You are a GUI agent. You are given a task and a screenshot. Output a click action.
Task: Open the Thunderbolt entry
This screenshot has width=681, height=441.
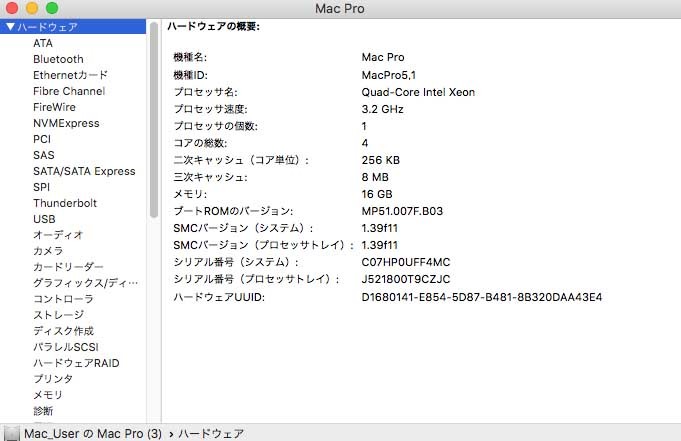click(x=65, y=203)
